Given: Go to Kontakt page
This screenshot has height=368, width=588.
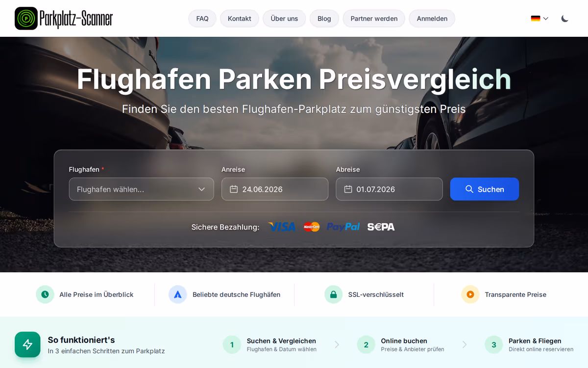Looking at the screenshot, I should click(x=240, y=19).
